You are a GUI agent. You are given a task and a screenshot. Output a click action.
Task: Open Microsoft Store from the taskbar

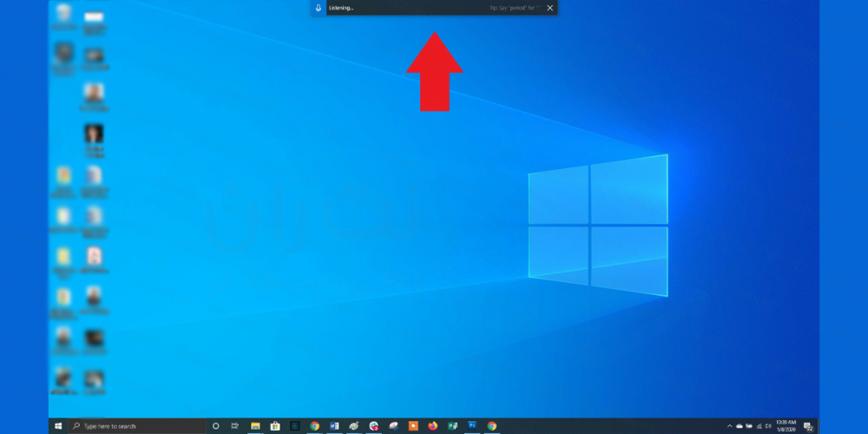click(x=275, y=426)
